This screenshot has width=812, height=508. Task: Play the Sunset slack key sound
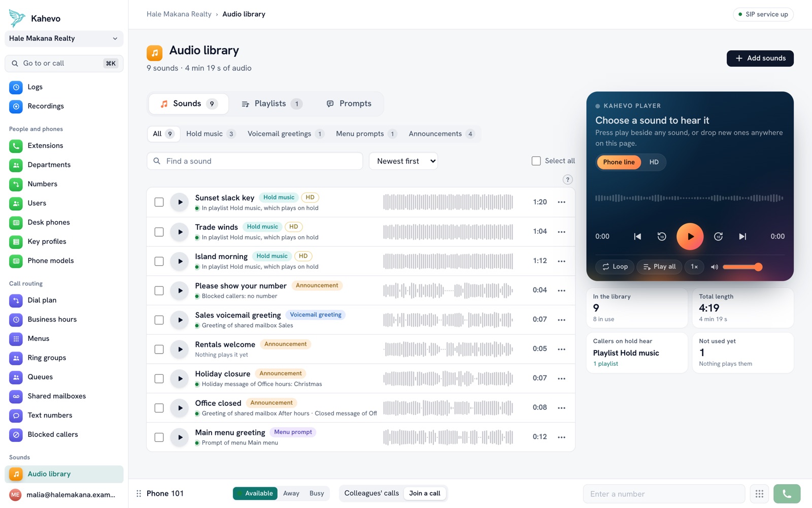[180, 202]
